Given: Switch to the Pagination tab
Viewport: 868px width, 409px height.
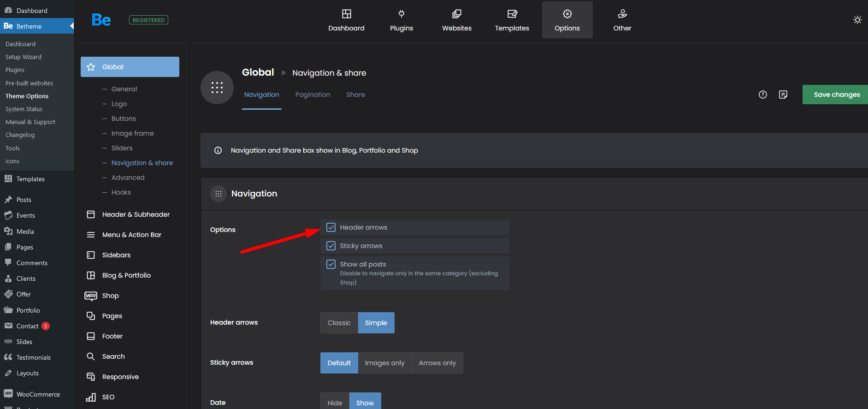Looking at the screenshot, I should 313,95.
